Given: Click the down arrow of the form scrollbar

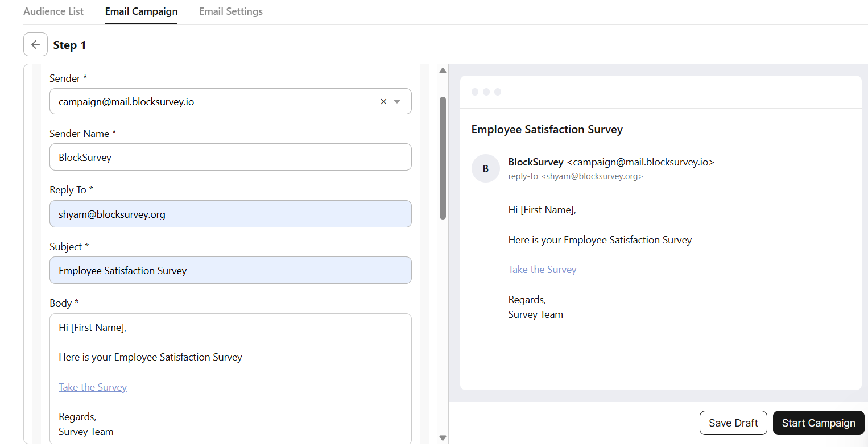Looking at the screenshot, I should [x=443, y=438].
